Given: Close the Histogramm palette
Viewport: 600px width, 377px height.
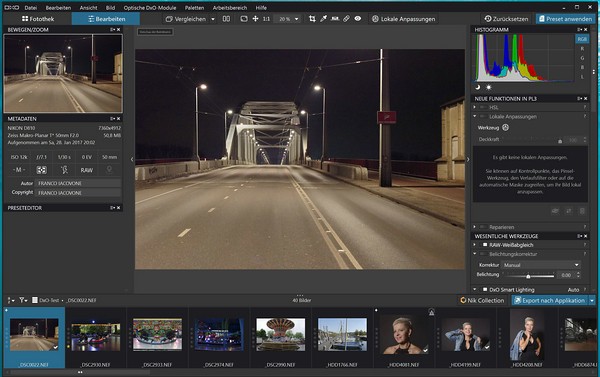Looking at the screenshot, I should tap(585, 29).
